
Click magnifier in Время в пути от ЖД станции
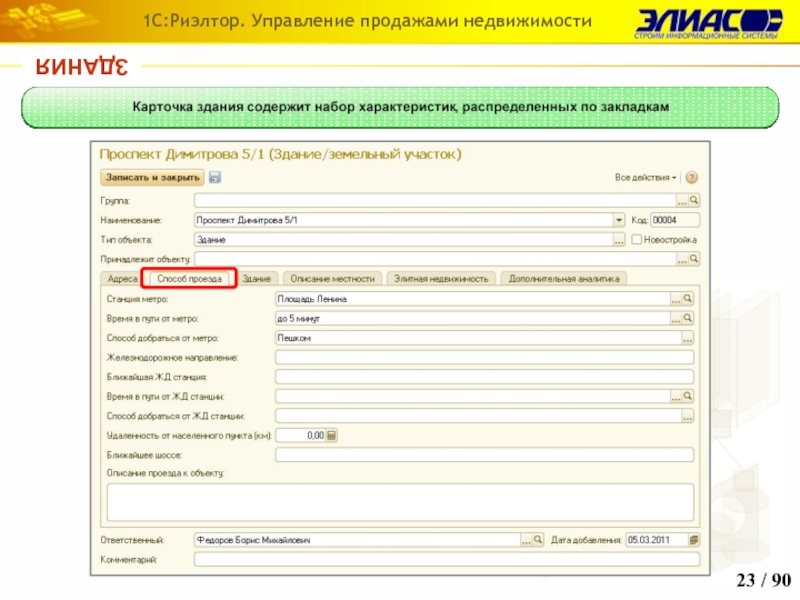point(687,396)
